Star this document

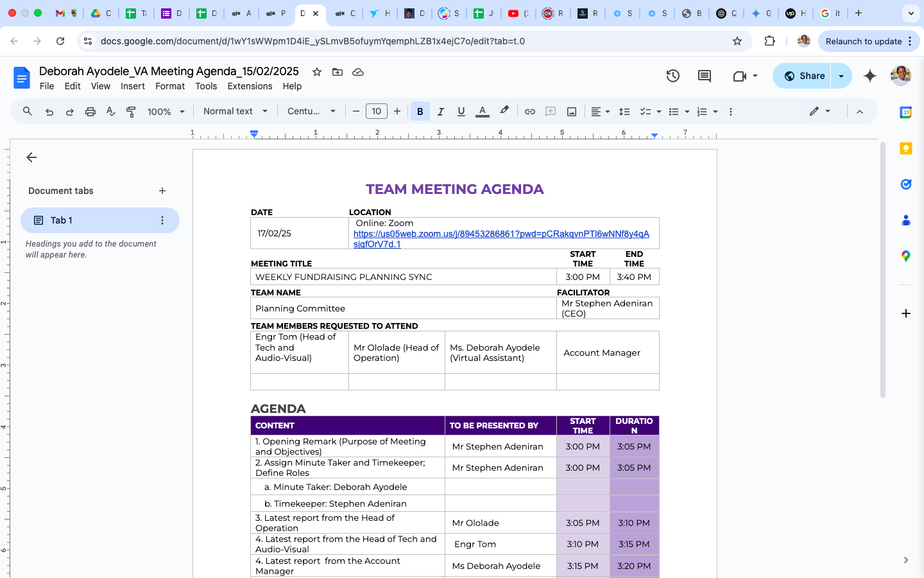coord(316,72)
